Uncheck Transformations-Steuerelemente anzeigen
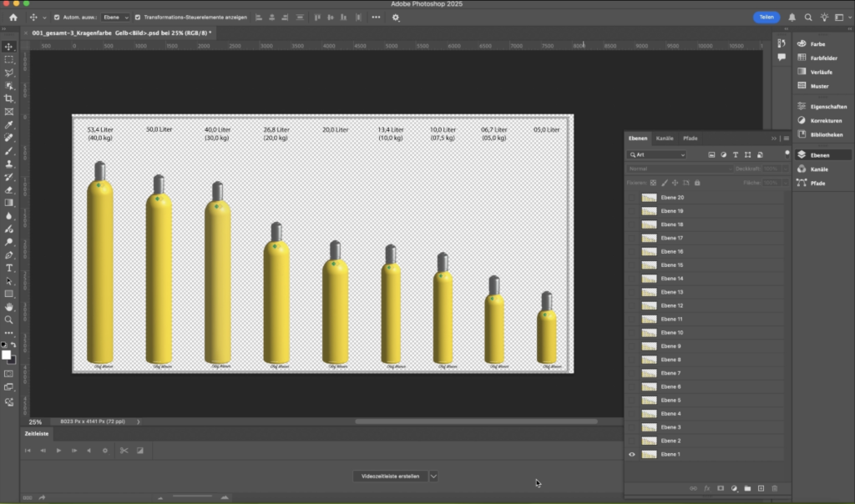 click(x=139, y=18)
